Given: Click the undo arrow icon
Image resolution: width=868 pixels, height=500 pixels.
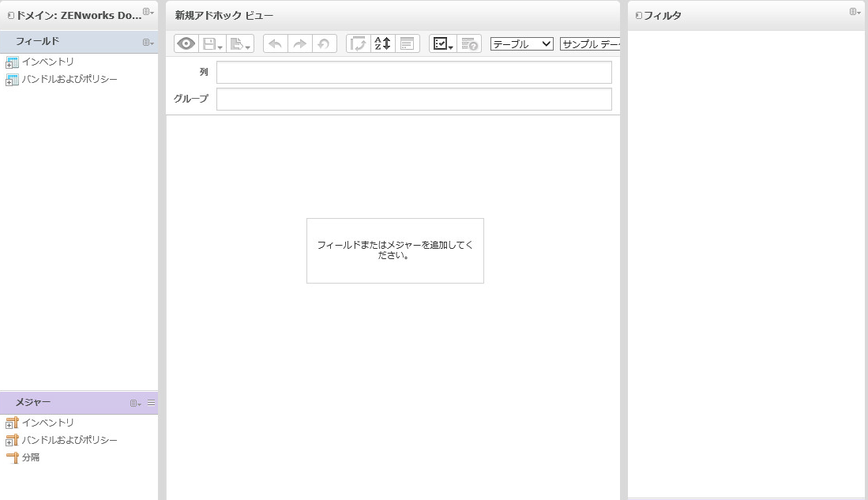Looking at the screenshot, I should pyautogui.click(x=275, y=43).
